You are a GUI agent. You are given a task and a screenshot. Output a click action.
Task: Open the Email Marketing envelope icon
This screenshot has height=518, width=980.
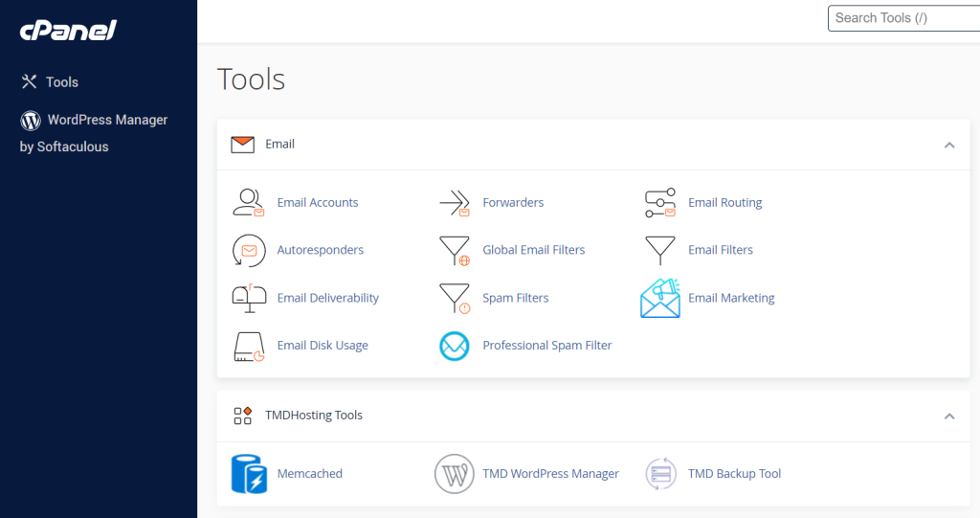[x=660, y=298]
